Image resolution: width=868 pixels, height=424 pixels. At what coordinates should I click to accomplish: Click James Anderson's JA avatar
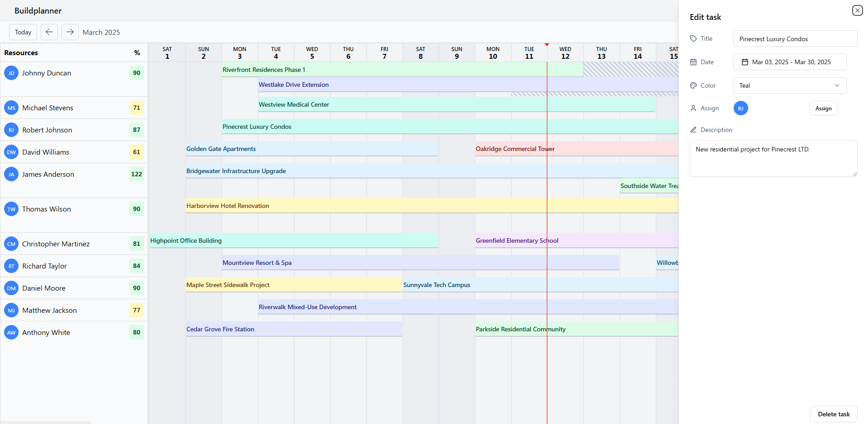(x=11, y=174)
